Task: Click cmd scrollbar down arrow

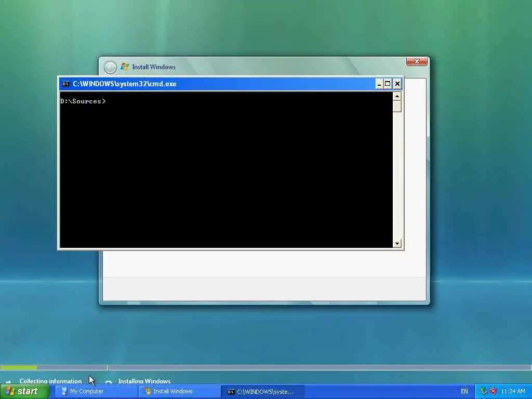Action: [x=397, y=243]
